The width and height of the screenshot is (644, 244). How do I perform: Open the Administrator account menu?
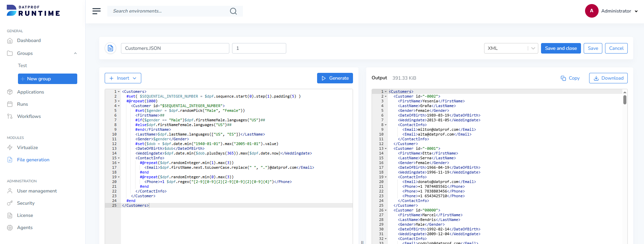point(612,11)
